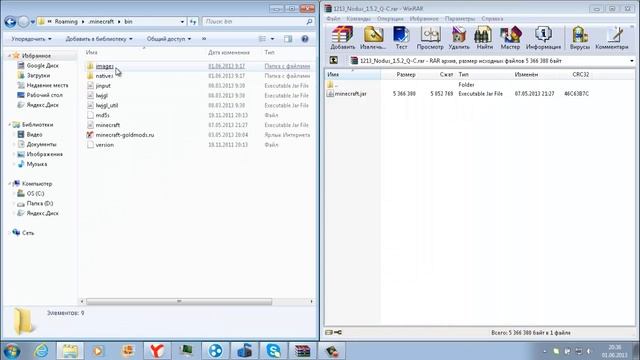The image size is (640, 360).
Task: Click the WinRAR Info (Информация) icon
Action: point(543,38)
